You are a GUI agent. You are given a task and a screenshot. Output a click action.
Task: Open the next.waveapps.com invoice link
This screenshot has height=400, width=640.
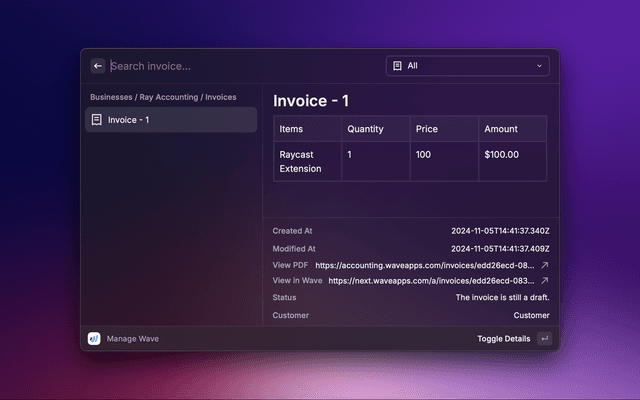click(x=432, y=281)
